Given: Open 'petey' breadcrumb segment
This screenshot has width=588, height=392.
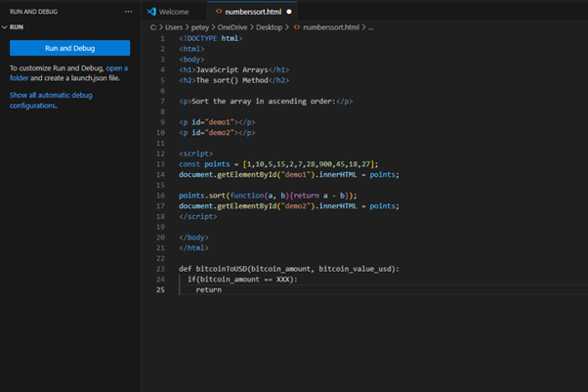Looking at the screenshot, I should (200, 27).
